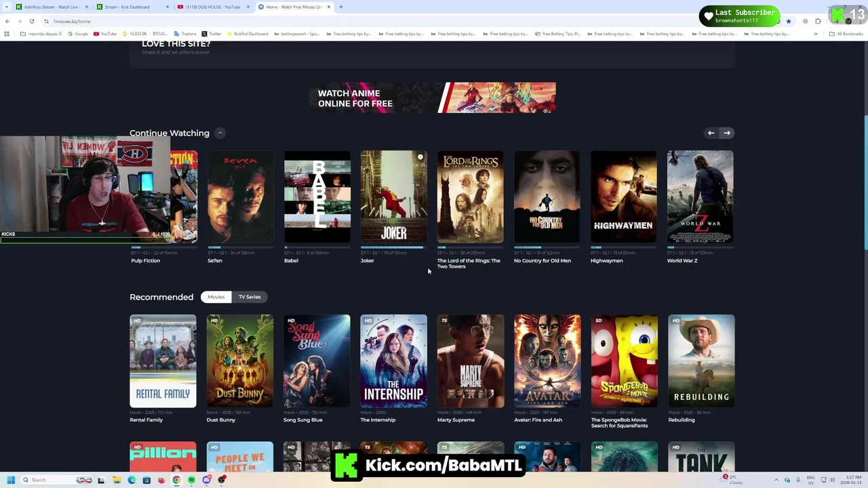
Task: Remove Joker from Continue Watching
Action: point(420,157)
